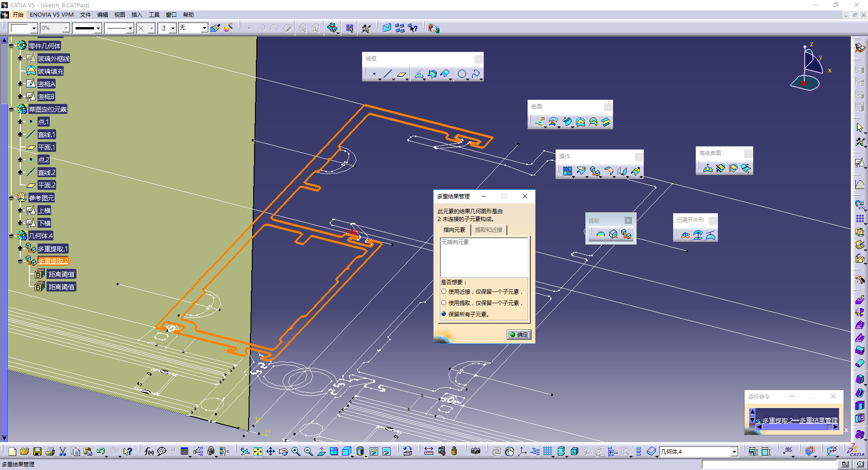Screen dimensions: 868x470
Task: Click the Circle tool in wireframe toolbar
Action: 462,74
